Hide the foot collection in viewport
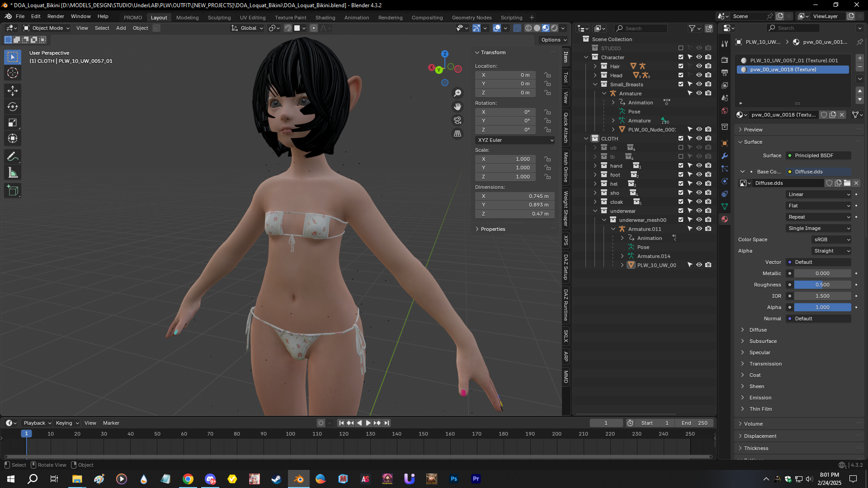This screenshot has height=488, width=868. 699,175
